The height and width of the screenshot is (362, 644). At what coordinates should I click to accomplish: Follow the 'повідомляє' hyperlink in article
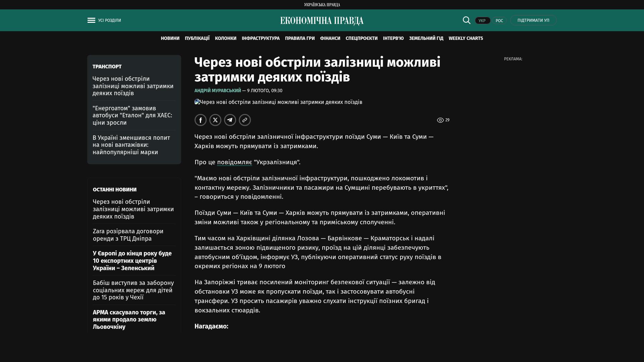pyautogui.click(x=234, y=162)
